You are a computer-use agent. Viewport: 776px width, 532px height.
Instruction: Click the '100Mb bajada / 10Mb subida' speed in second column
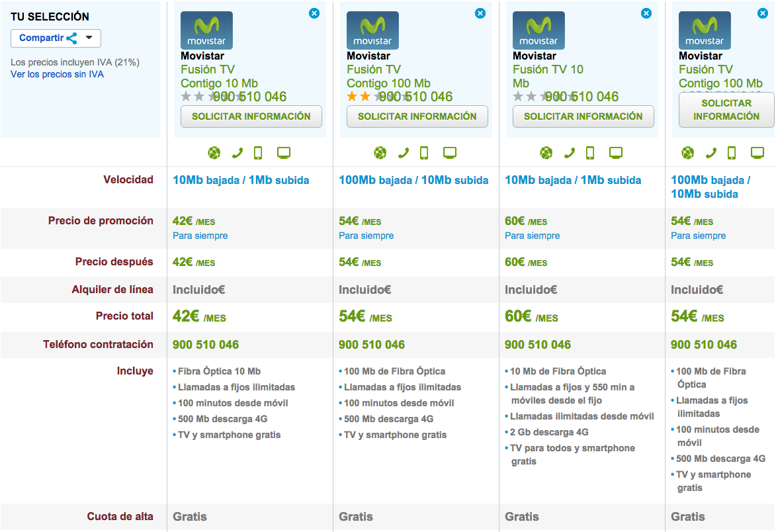[413, 180]
